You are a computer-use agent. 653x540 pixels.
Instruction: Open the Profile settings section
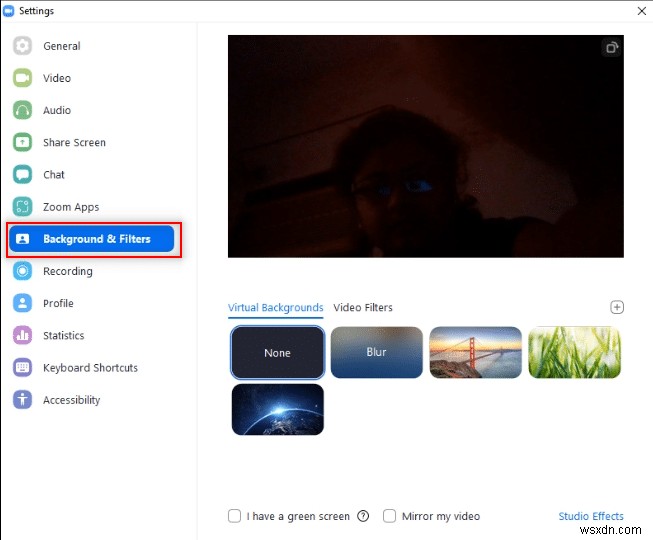tap(58, 303)
